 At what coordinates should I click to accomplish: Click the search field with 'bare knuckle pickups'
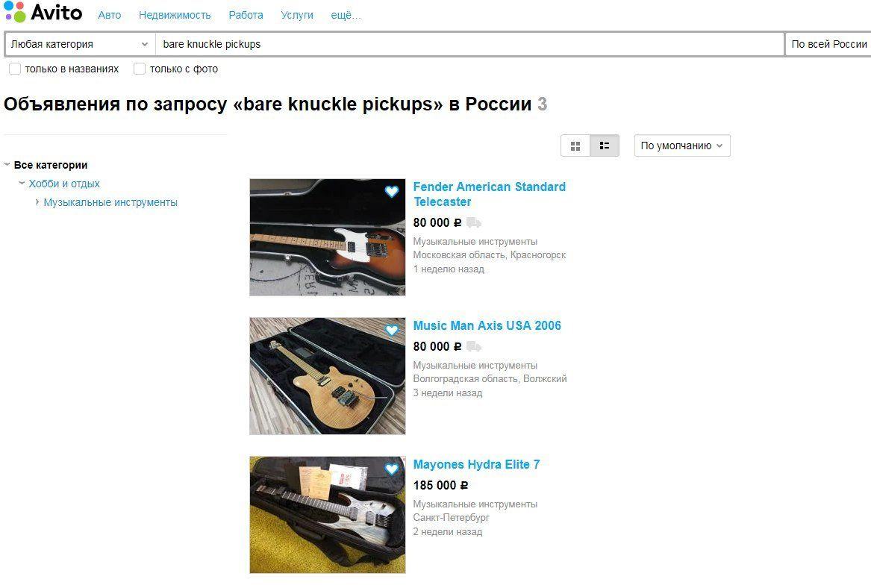(470, 44)
